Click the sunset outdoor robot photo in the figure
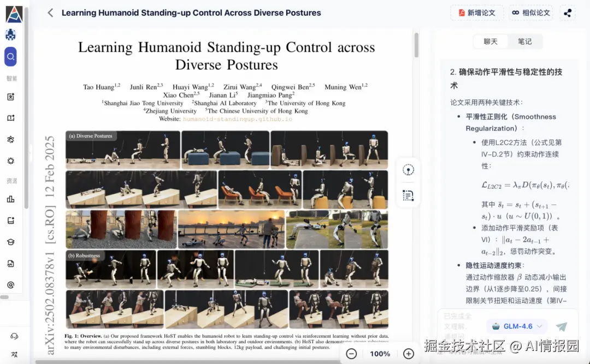The height and width of the screenshot is (364, 590). (x=231, y=229)
